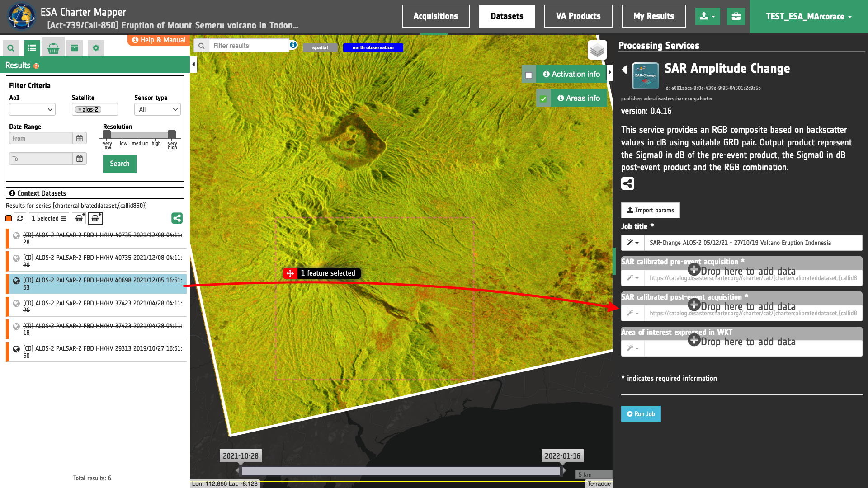Click the map filter search icon

pyautogui.click(x=202, y=46)
